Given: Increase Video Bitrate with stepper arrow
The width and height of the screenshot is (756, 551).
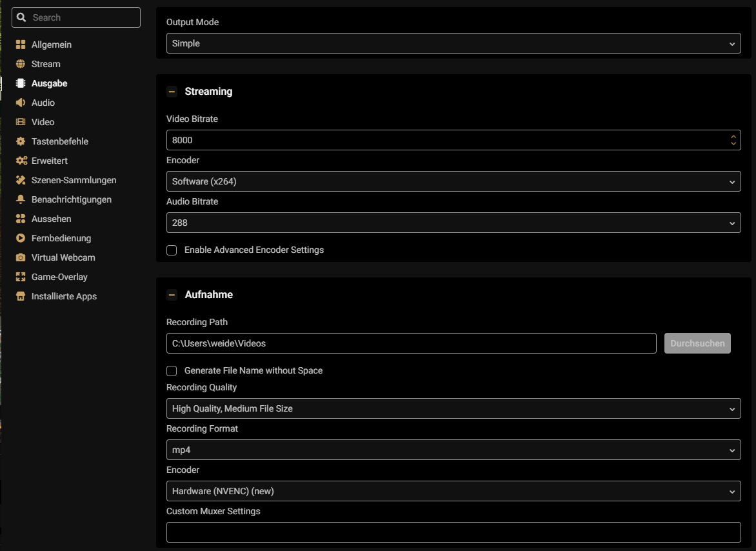Looking at the screenshot, I should click(x=733, y=136).
